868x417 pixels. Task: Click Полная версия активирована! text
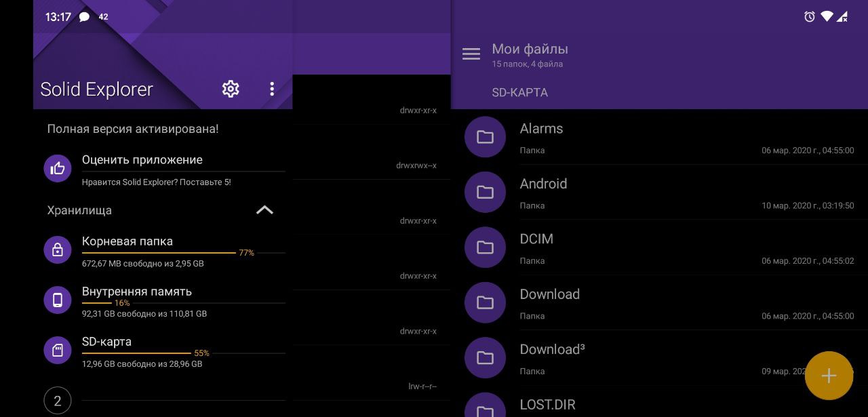point(133,129)
